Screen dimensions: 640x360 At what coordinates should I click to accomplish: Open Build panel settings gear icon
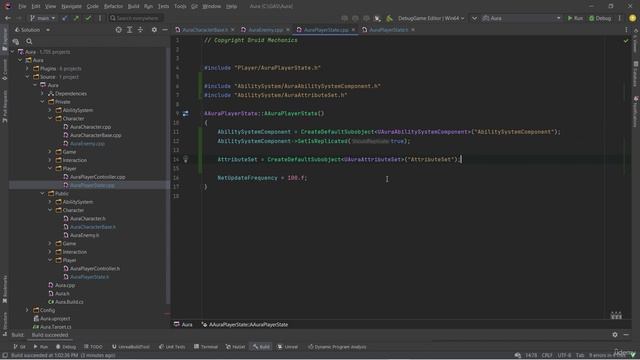coord(615,335)
